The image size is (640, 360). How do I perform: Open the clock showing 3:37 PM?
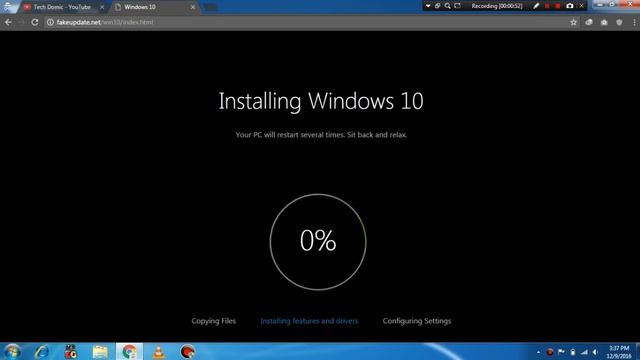pyautogui.click(x=619, y=352)
